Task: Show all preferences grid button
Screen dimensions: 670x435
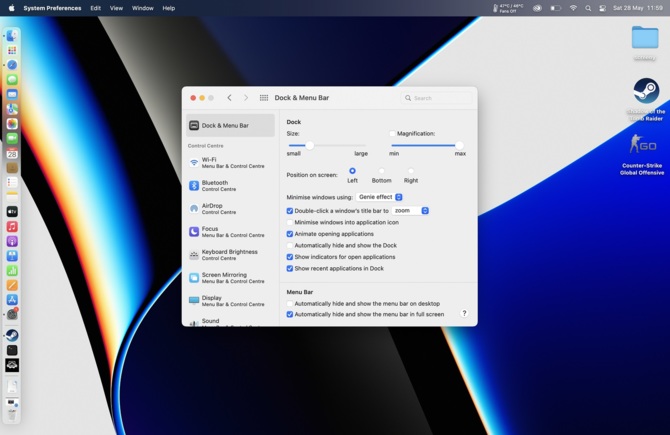Action: click(264, 98)
